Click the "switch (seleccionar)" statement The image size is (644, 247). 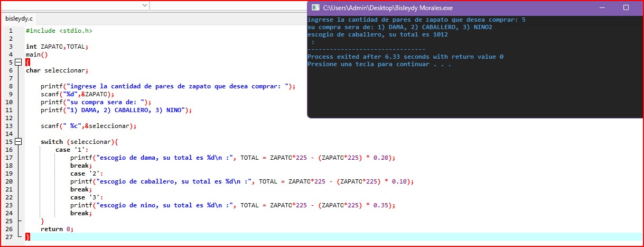point(79,142)
